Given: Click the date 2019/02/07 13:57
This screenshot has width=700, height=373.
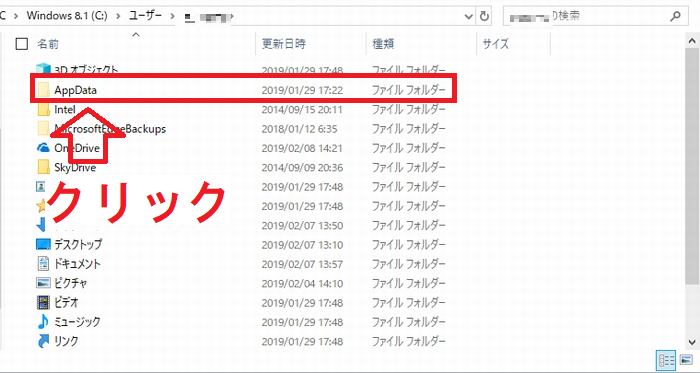Looking at the screenshot, I should pyautogui.click(x=302, y=264).
